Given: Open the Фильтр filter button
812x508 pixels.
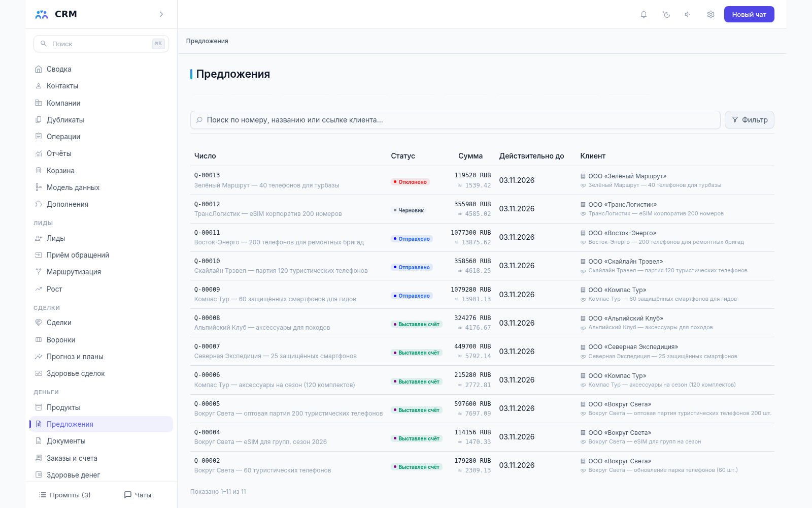Looking at the screenshot, I should coord(749,120).
